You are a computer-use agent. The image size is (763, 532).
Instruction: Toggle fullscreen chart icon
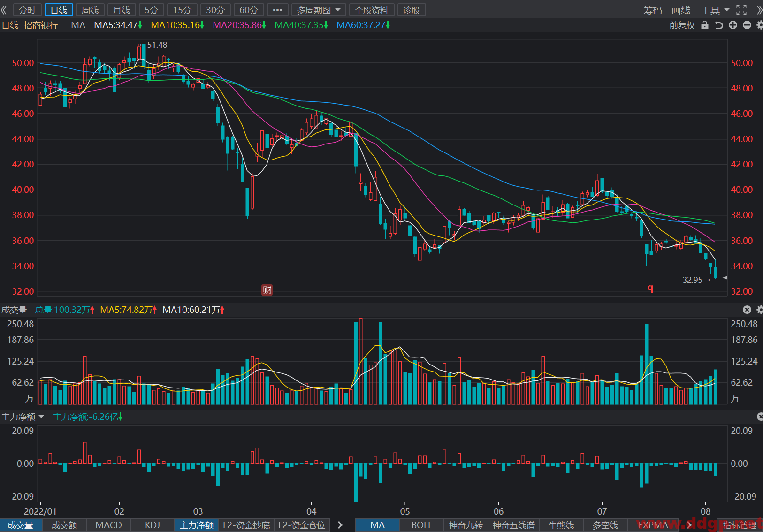coord(741,10)
